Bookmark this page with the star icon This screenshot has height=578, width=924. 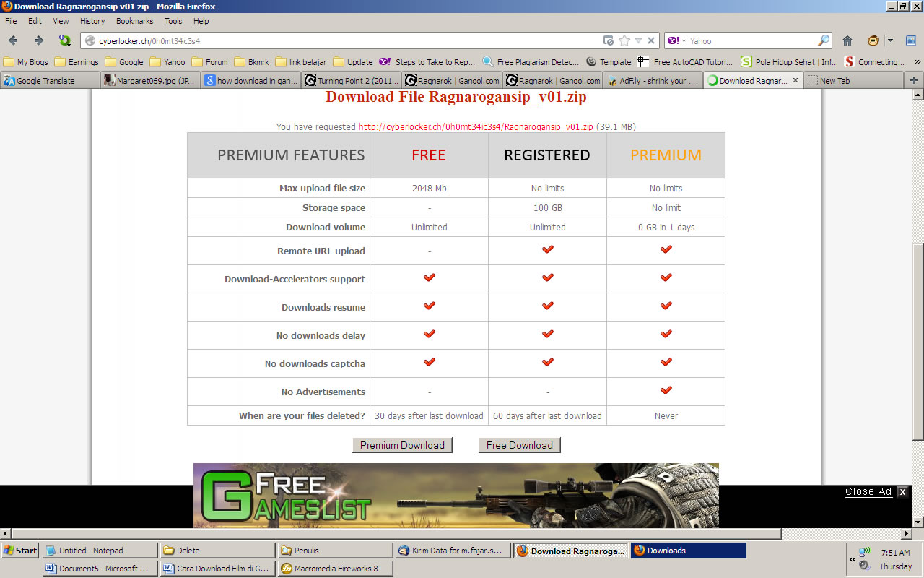click(624, 41)
